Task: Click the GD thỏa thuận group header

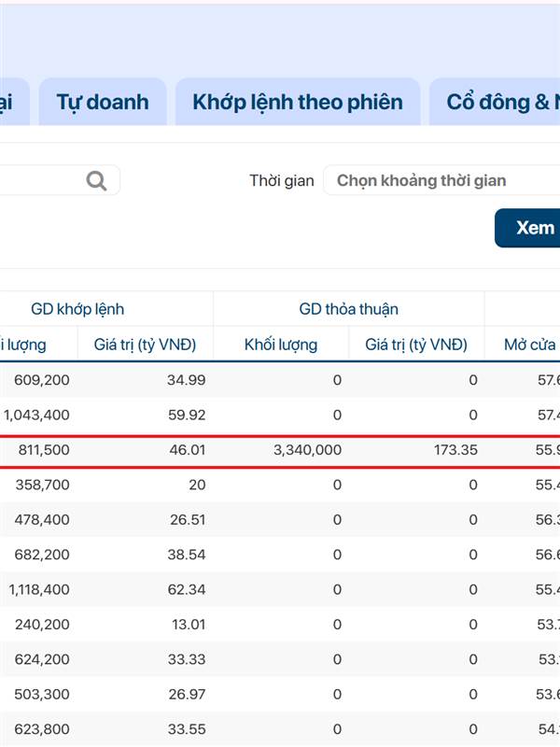Action: coord(349,309)
